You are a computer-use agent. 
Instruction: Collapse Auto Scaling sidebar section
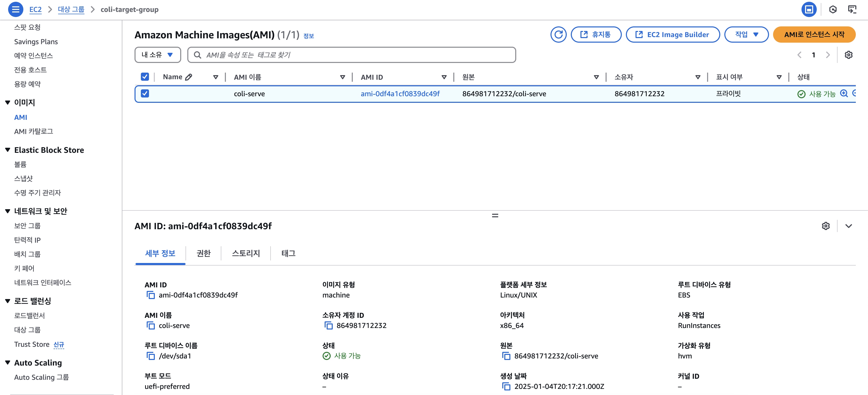[x=8, y=363]
